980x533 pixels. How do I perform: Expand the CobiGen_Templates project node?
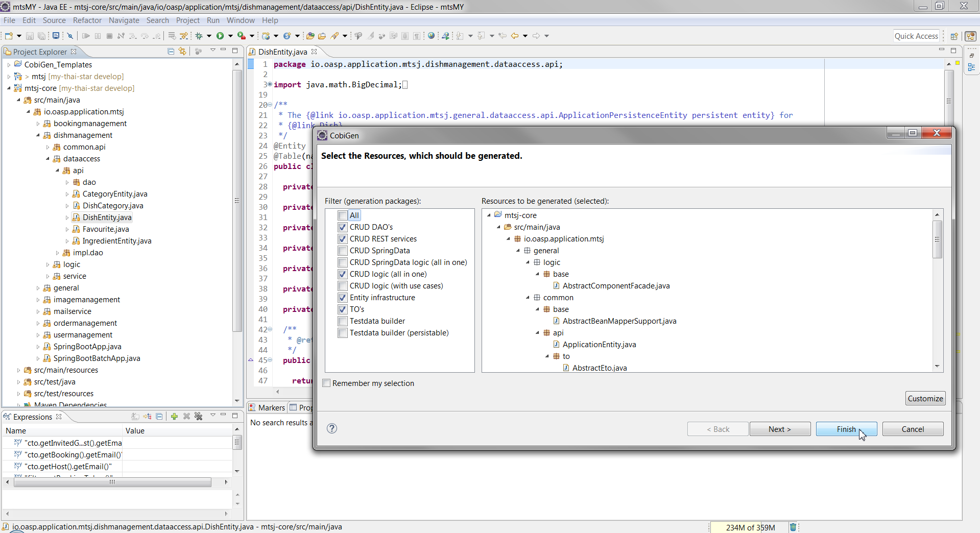[9, 65]
